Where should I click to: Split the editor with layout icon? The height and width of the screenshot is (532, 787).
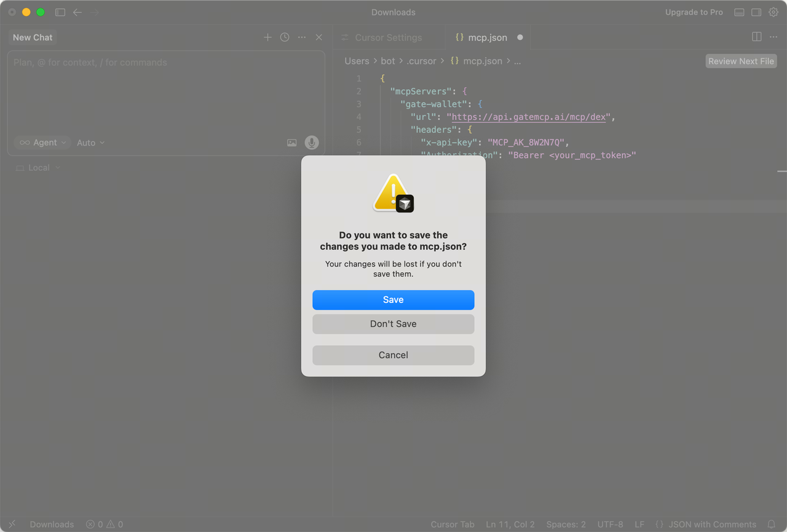[x=757, y=37]
